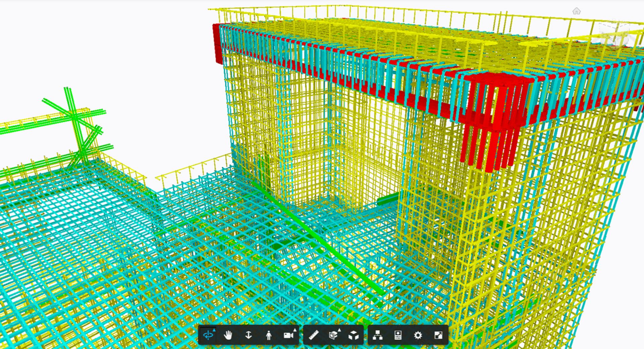This screenshot has width=644, height=349.
Task: Reset view with Home icon
Action: [576, 11]
